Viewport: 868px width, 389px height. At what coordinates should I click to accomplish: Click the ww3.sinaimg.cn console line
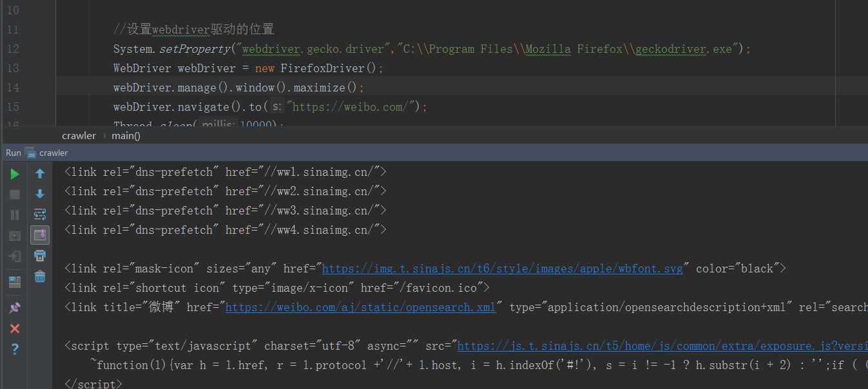coord(226,211)
